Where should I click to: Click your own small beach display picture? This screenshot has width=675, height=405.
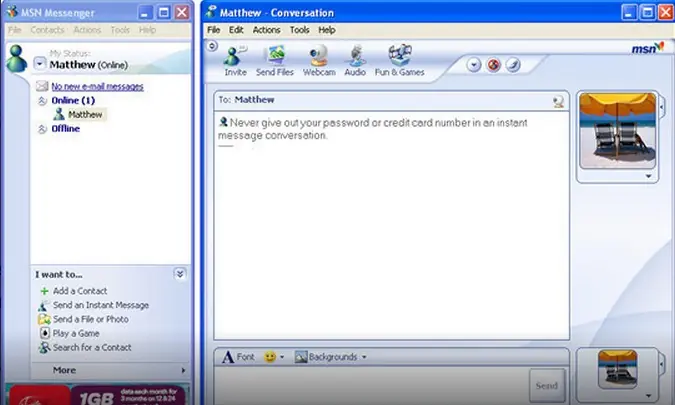[x=617, y=369]
